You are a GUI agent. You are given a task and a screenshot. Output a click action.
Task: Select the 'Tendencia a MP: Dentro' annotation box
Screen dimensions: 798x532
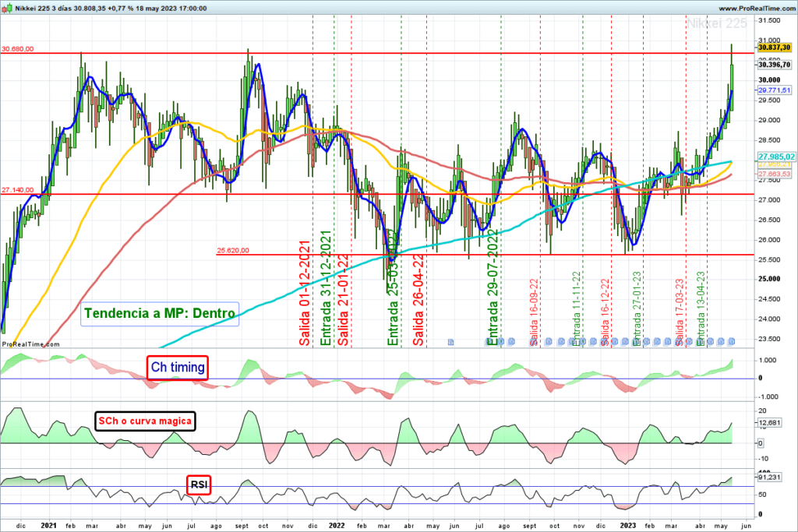[x=160, y=313]
